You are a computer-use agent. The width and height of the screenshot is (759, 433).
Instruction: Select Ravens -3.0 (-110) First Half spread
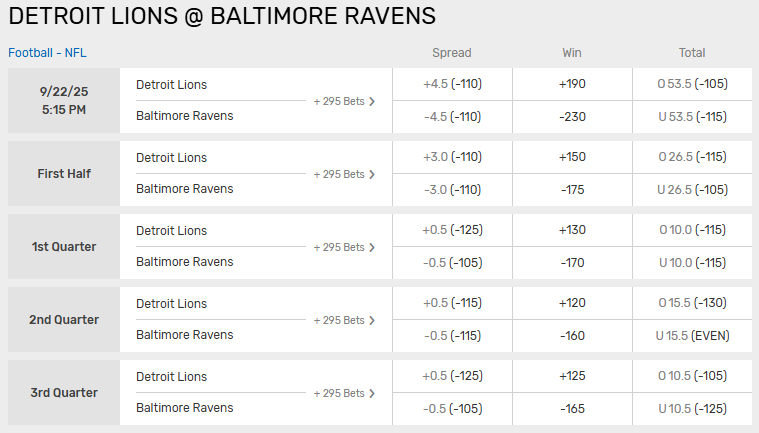point(452,189)
